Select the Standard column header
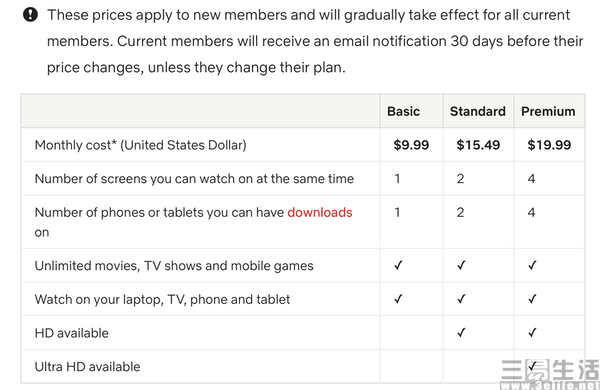This screenshot has height=390, width=600. tap(478, 111)
